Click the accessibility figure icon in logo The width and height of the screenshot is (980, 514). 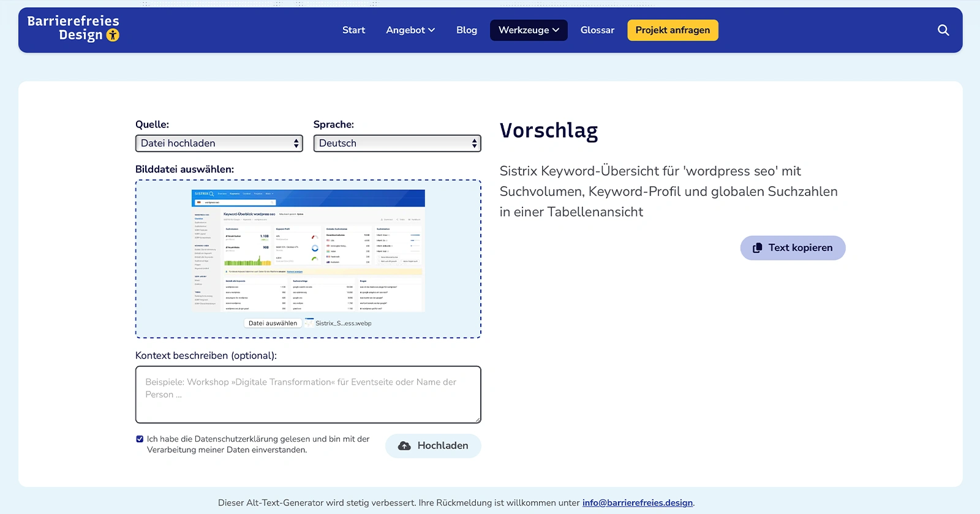click(x=113, y=36)
